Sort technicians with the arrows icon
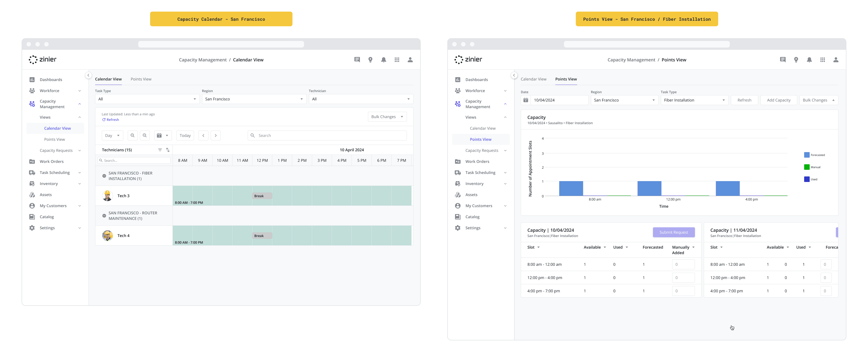Image resolution: width=868 pixels, height=362 pixels. (x=168, y=150)
